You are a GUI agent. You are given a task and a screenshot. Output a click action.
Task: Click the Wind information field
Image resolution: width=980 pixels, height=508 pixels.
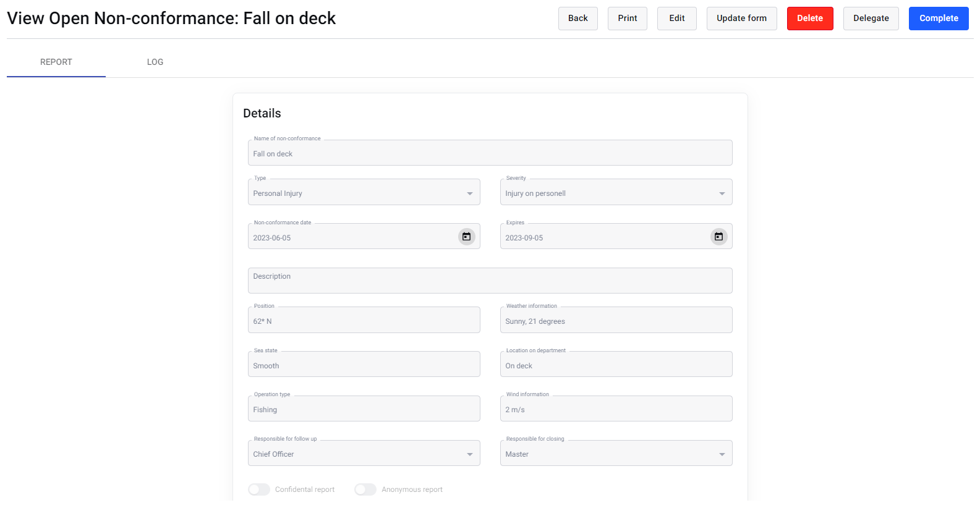(616, 409)
